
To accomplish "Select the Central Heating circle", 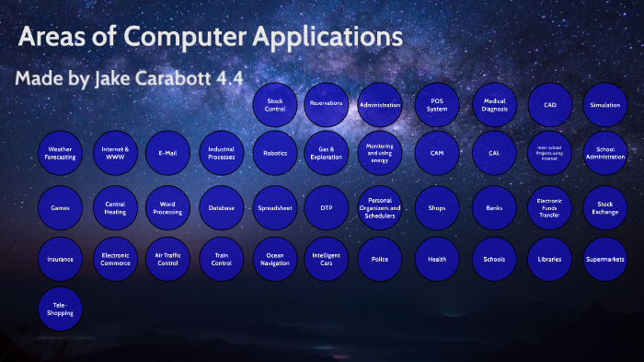I will tap(115, 208).
